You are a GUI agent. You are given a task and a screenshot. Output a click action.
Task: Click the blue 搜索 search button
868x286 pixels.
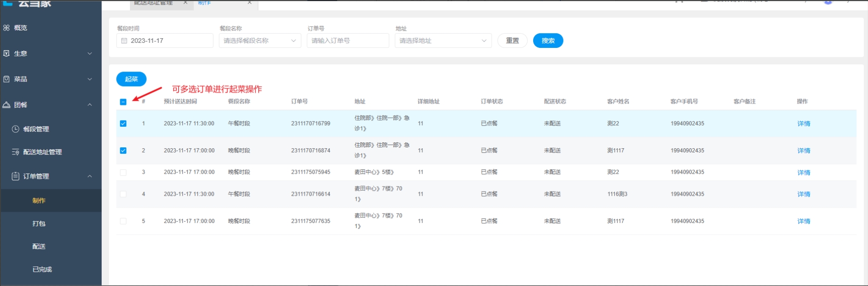click(548, 41)
